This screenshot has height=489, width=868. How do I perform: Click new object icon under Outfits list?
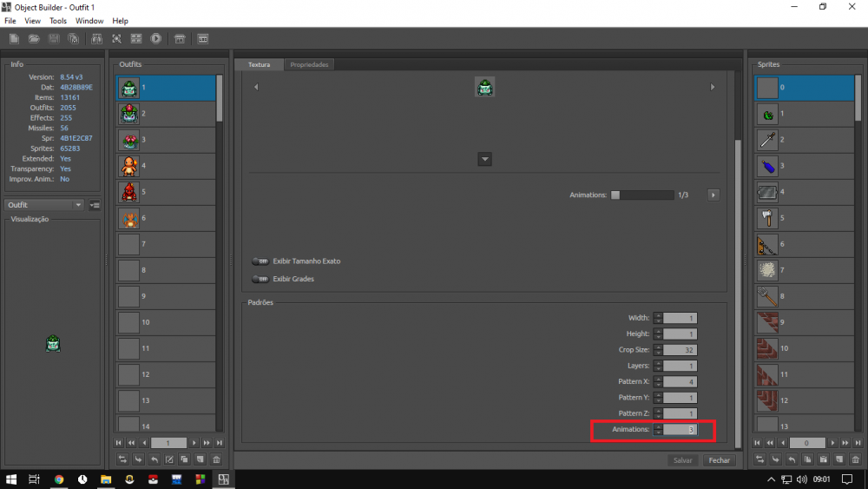point(201,459)
